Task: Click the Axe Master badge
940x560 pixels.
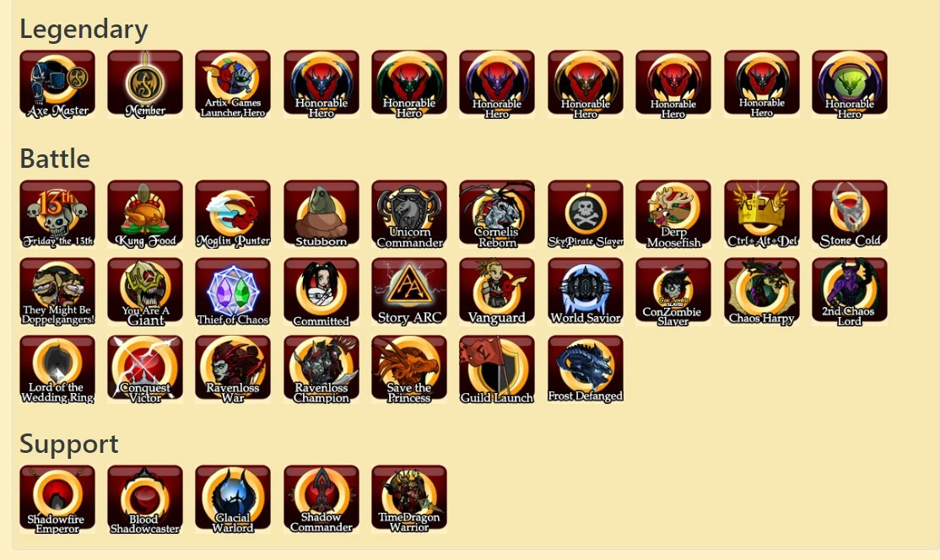Action: 57,84
